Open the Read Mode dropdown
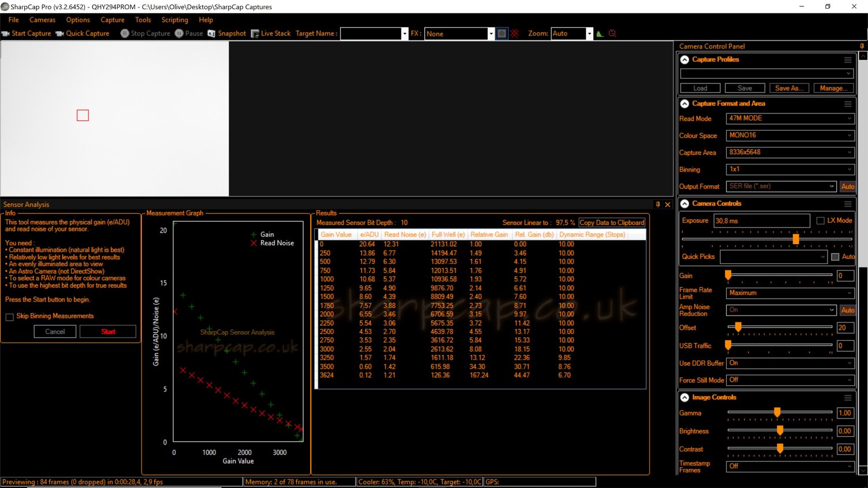Viewport: 868px width, 488px height. 790,119
